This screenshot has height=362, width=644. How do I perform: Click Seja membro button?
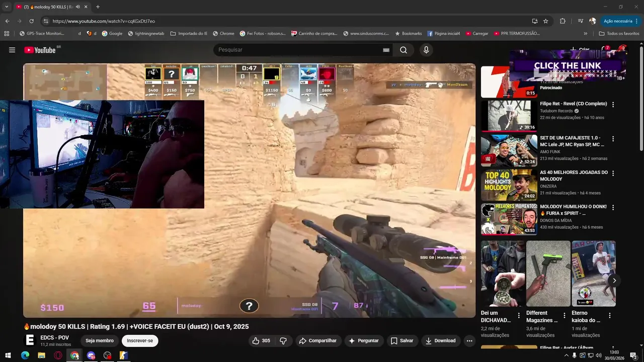100,340
